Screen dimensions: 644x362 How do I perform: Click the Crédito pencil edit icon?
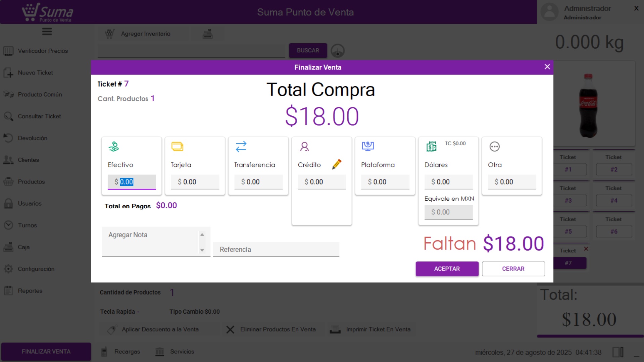[337, 164]
